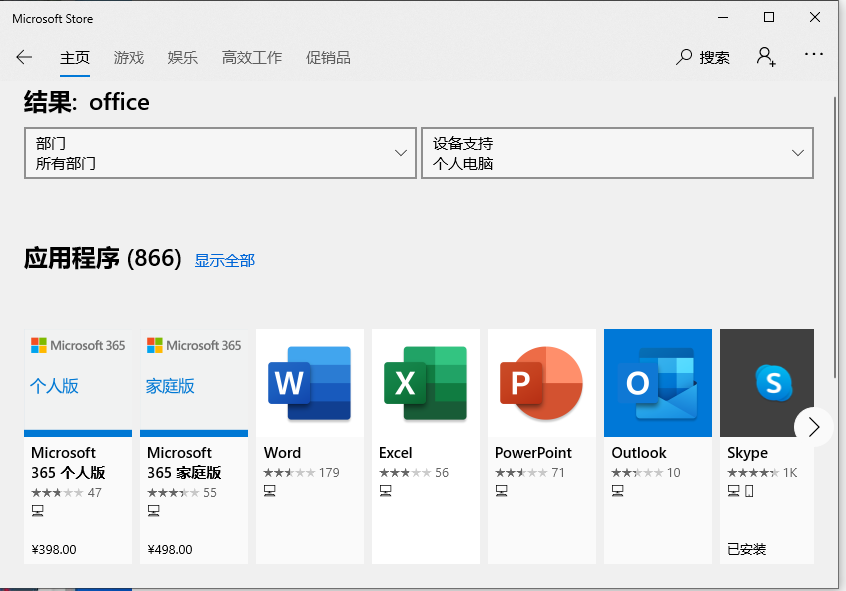Go to the 促销品 tab
Image resolution: width=846 pixels, height=591 pixels.
[328, 57]
